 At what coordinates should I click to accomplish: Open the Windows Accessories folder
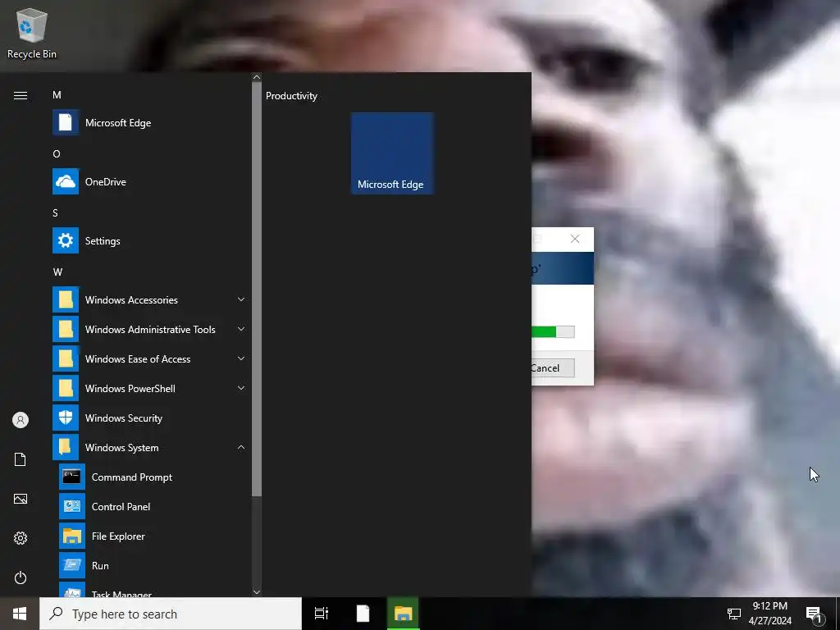click(x=150, y=300)
